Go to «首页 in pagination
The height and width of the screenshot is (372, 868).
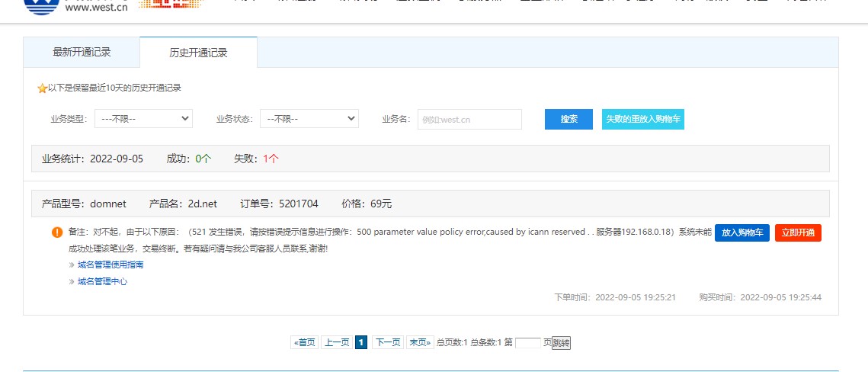(304, 342)
